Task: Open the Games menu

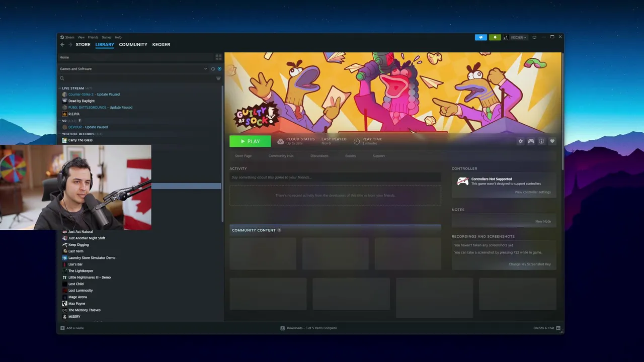Action: coord(107,37)
